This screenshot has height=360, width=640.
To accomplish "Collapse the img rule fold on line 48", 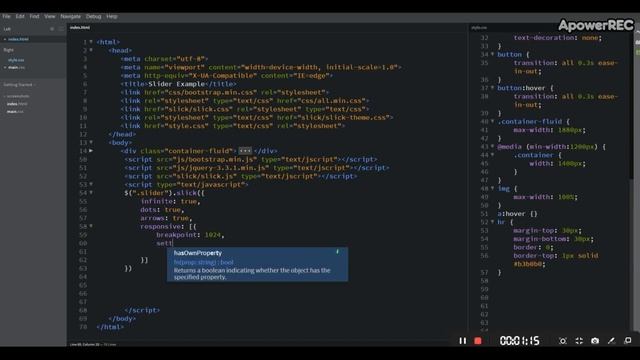I will pyautogui.click(x=493, y=189).
